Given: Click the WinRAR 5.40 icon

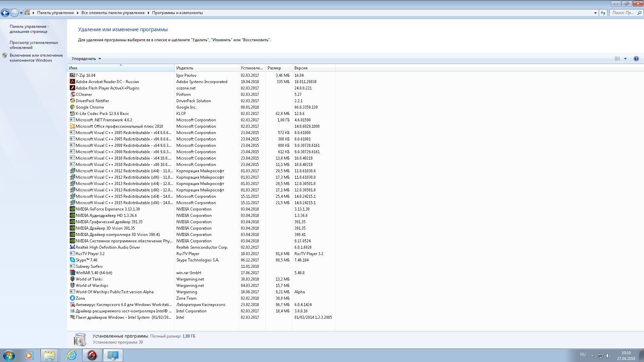Looking at the screenshot, I should point(72,273).
